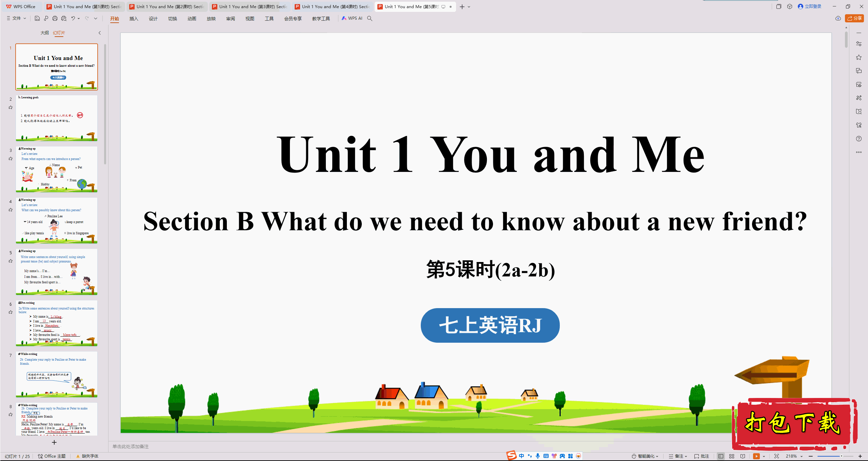Screen dimensions: 868x461
Task: Click Office 主题 in status bar
Action: pyautogui.click(x=52, y=456)
